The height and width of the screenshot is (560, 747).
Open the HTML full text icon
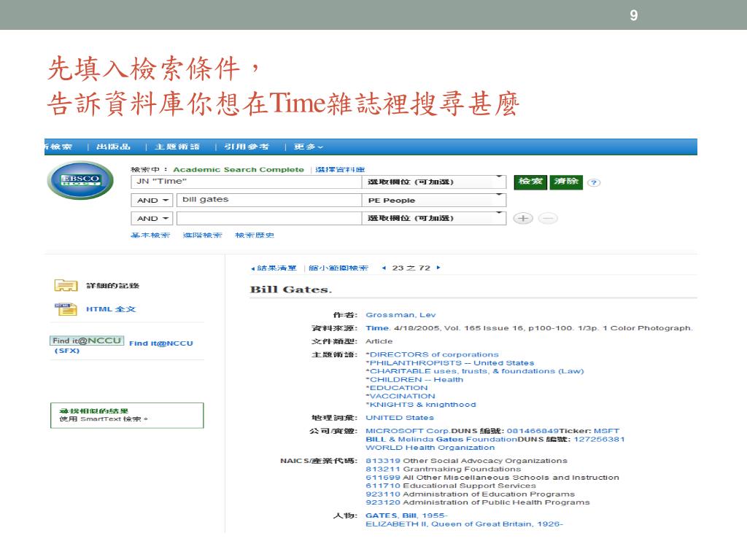66,309
